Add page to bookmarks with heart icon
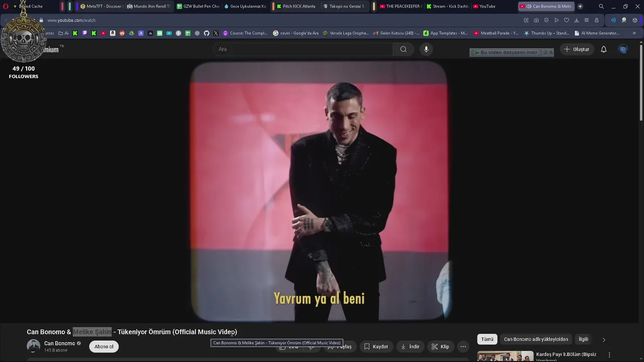 click(x=567, y=20)
